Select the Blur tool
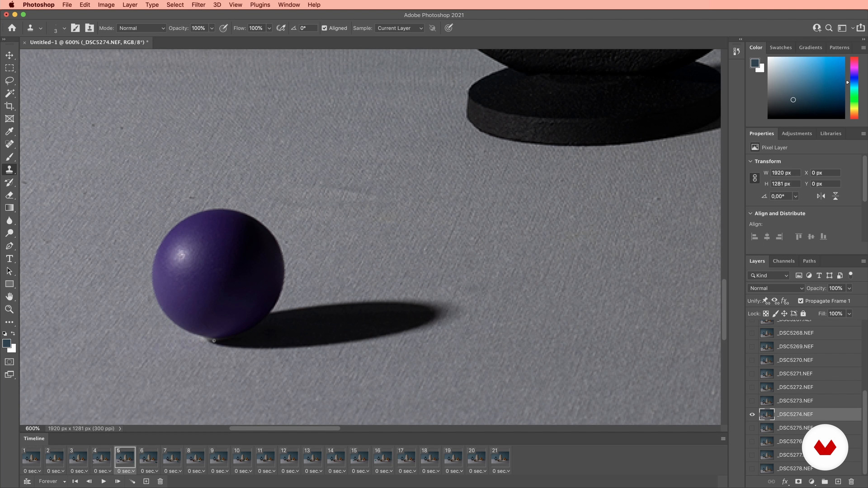The width and height of the screenshot is (868, 488). (9, 221)
